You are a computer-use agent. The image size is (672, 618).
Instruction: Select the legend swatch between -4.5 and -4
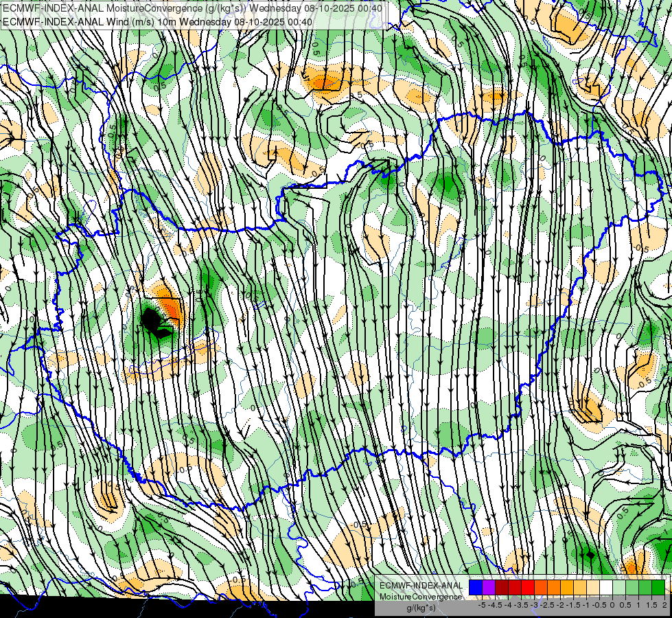(502, 588)
